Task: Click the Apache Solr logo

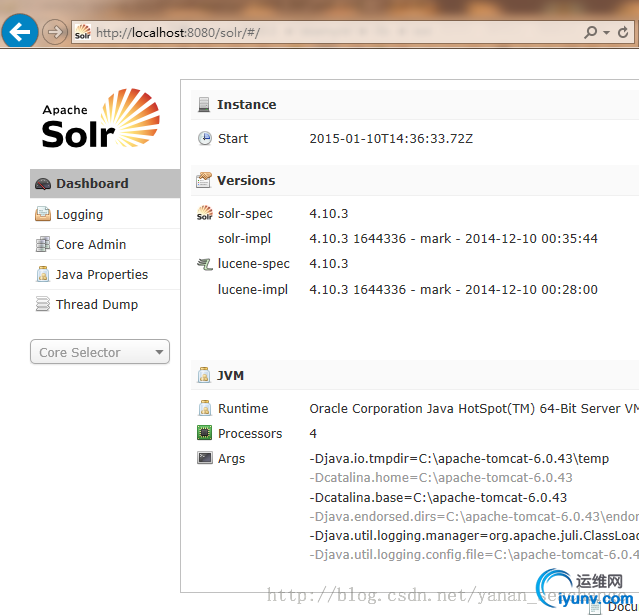Action: 101,118
